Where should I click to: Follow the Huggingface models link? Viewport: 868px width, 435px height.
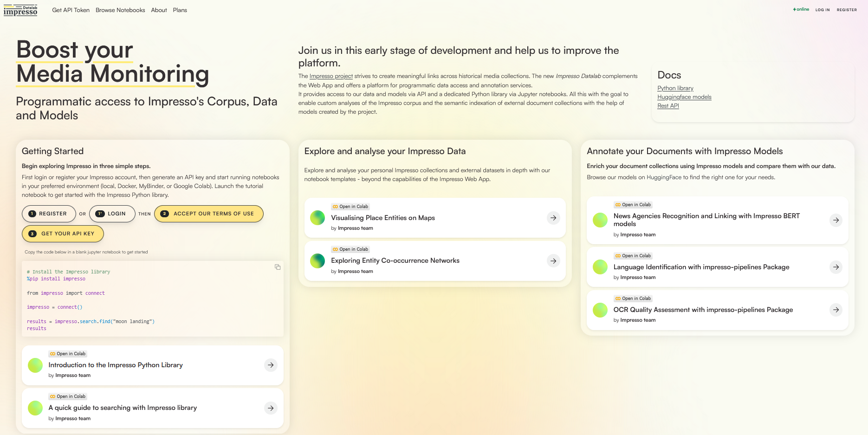(x=684, y=97)
